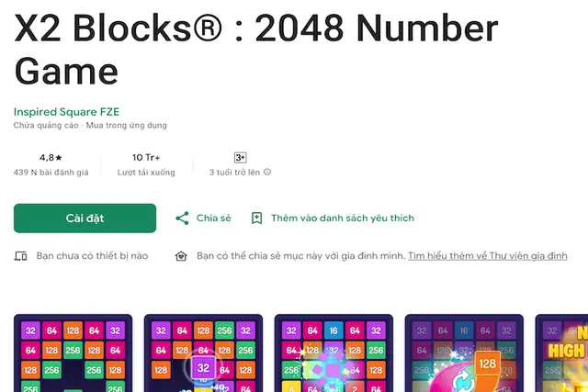Click the wishlist bookmark icon
This screenshot has width=588, height=392.
click(x=256, y=218)
